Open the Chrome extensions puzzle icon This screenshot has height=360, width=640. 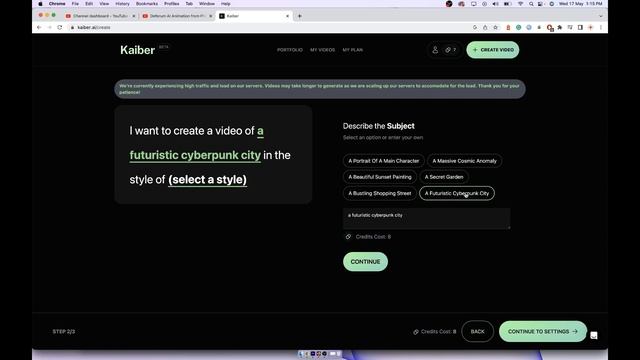560,27
